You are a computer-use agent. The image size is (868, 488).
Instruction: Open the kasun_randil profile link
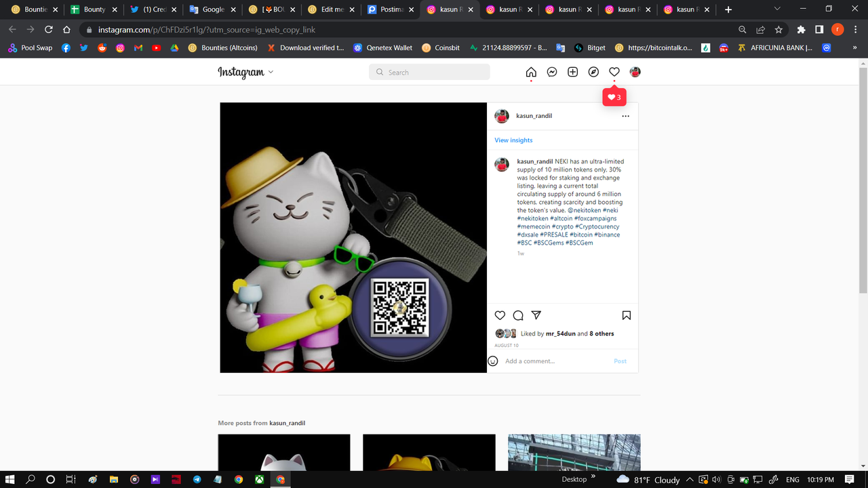coord(534,115)
